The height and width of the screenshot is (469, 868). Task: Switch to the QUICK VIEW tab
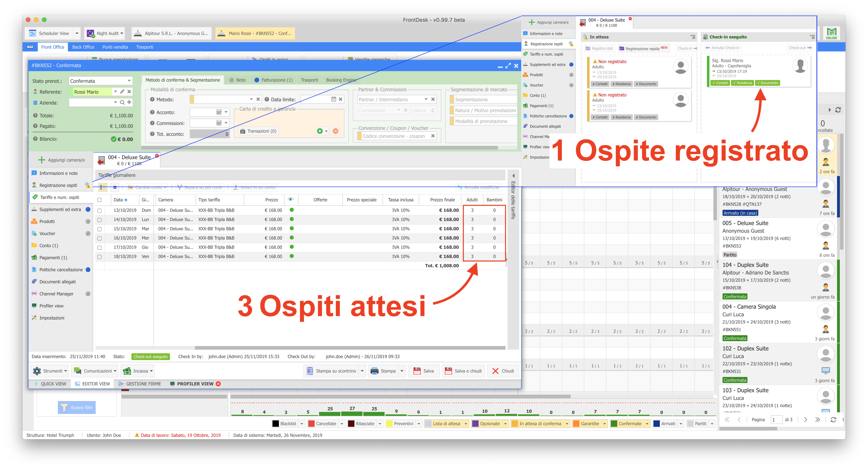[50, 384]
